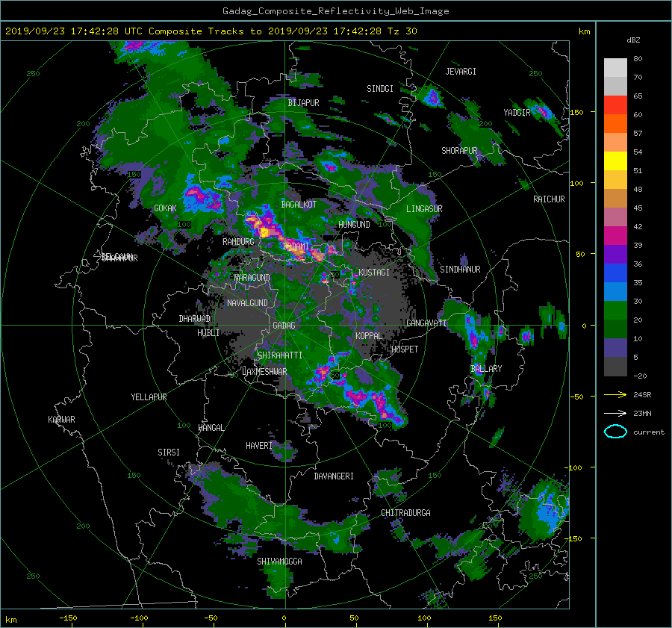Click the SHORAPUR city label
Image resolution: width=672 pixels, height=628 pixels.
point(459,151)
